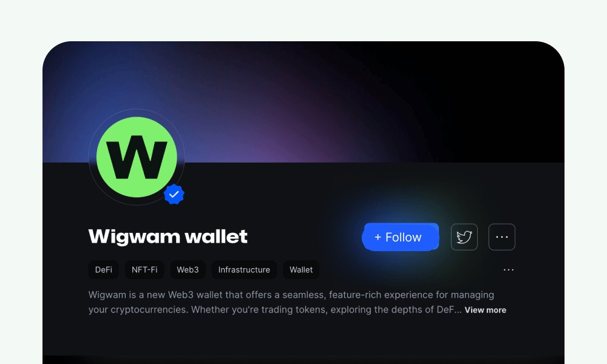Click the purple-blue gradient banner image
This screenshot has height=364, width=607.
coord(303,102)
